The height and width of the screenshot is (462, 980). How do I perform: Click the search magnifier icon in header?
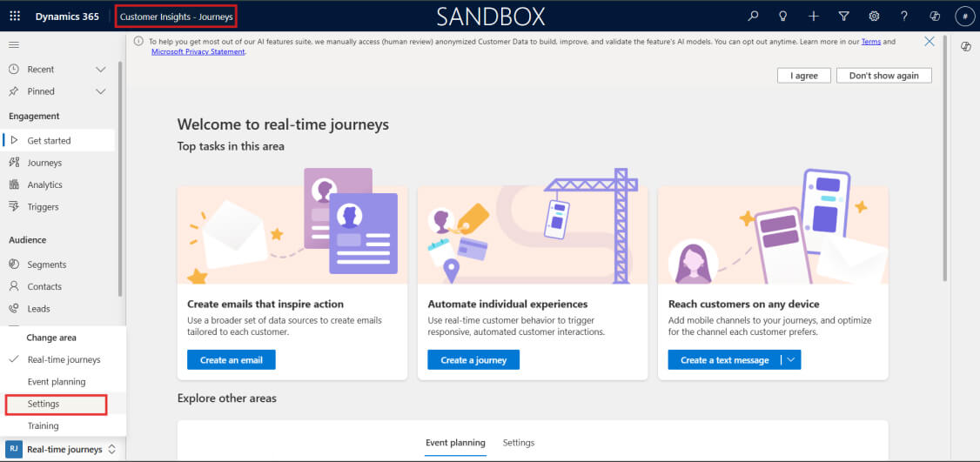pos(753,17)
